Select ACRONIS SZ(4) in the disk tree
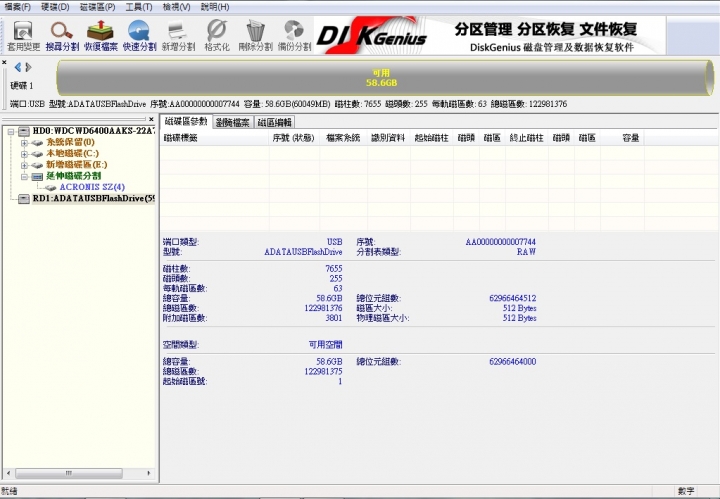 tap(92, 187)
